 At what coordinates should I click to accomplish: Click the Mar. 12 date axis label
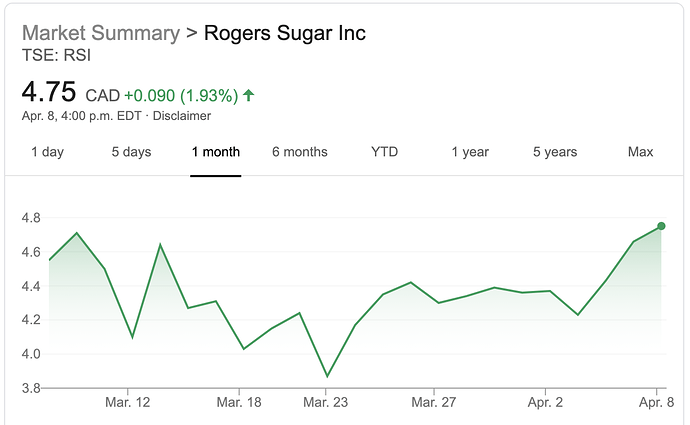(x=128, y=403)
